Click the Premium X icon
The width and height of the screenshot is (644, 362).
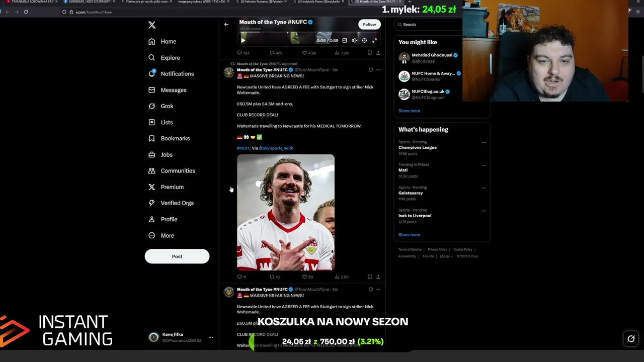[x=151, y=187]
